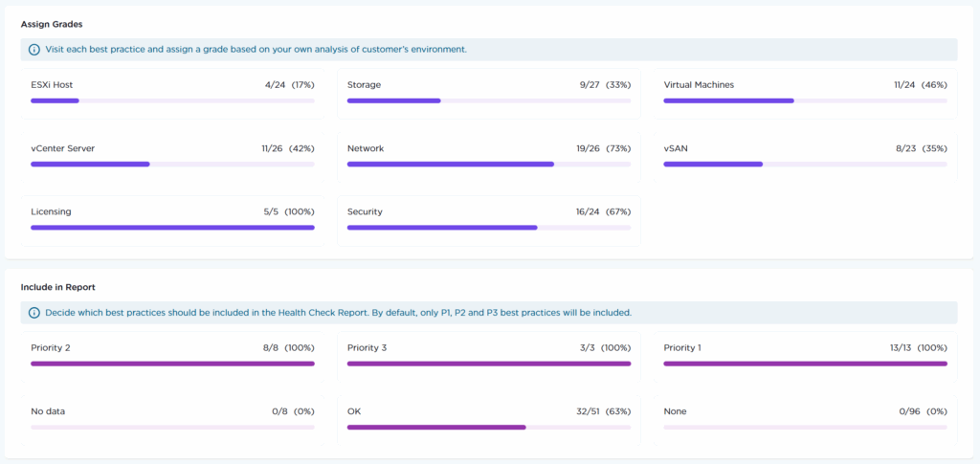Click info icon in Assign Grades banner
The image size is (980, 464).
pyautogui.click(x=34, y=50)
